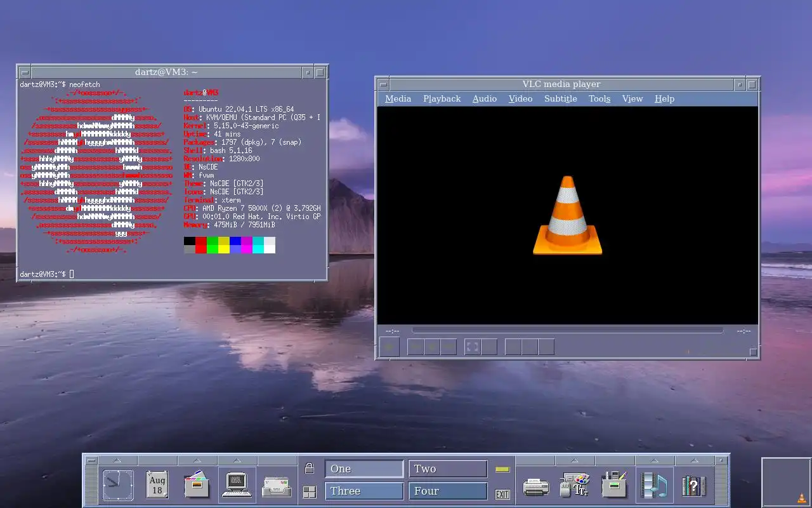
Task: Launch the multimedia film and note icon
Action: pos(654,485)
